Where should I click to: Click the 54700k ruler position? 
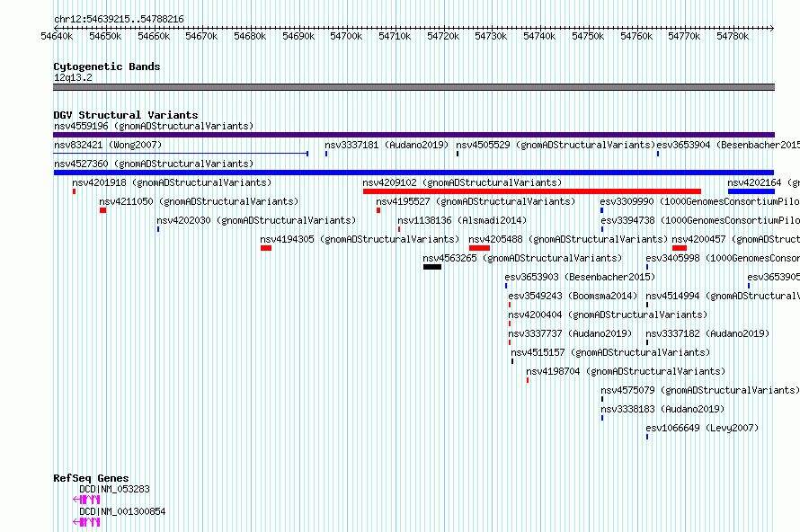[346, 36]
